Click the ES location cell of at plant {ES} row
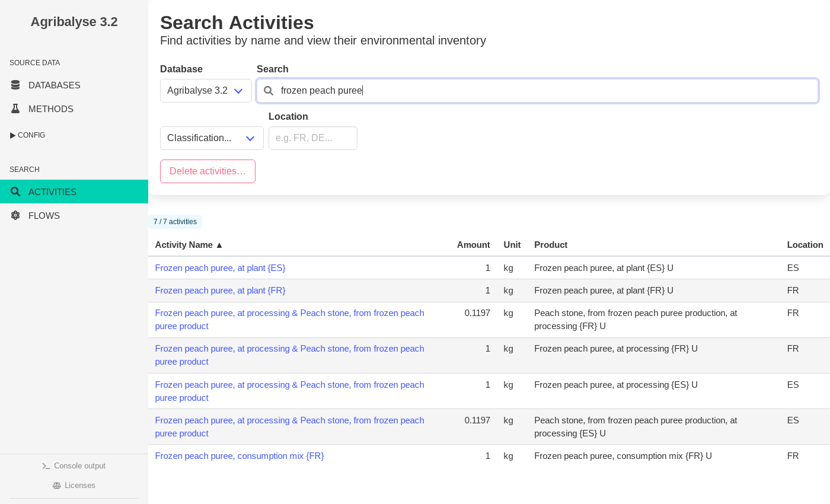 coord(793,268)
